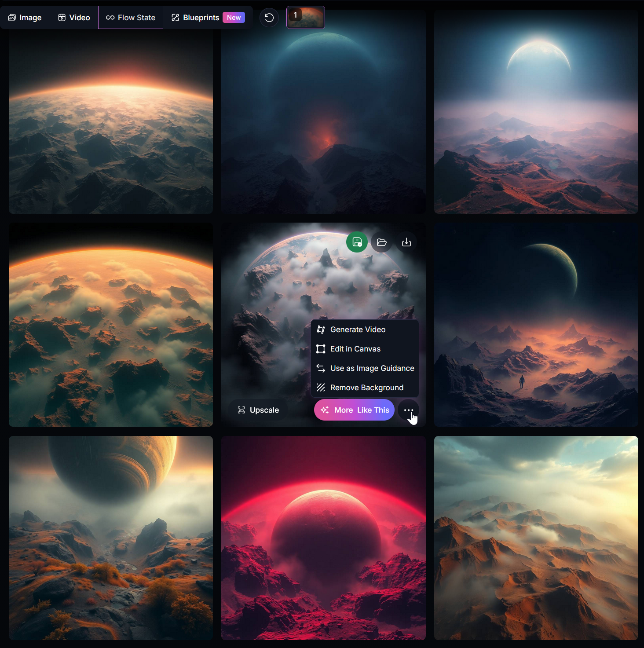
Task: Choose Use as Image Guidance
Action: (365, 368)
